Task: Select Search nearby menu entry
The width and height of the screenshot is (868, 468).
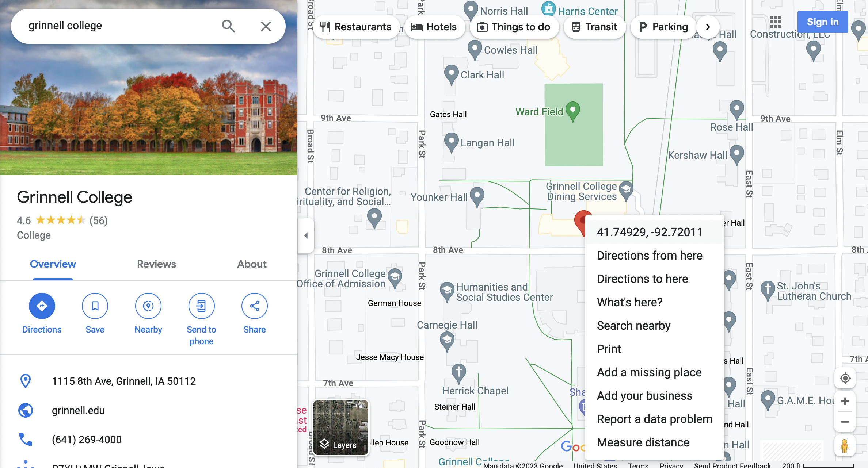Action: [654, 326]
